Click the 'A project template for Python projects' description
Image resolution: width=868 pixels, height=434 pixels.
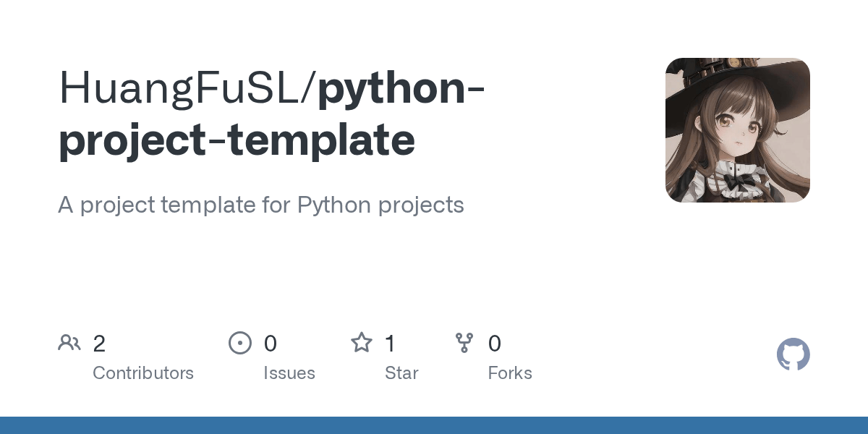point(260,205)
